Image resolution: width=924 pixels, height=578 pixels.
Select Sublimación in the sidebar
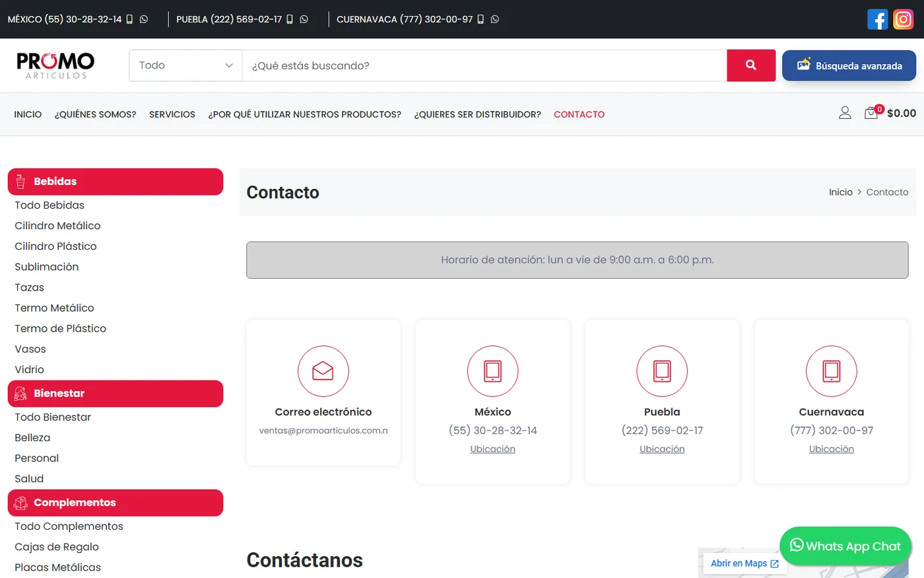pos(46,267)
